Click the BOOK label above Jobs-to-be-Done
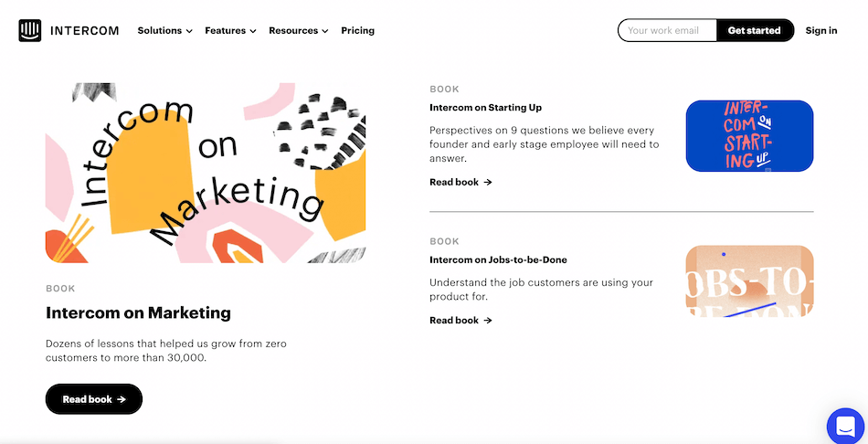This screenshot has width=868, height=444. click(x=445, y=241)
